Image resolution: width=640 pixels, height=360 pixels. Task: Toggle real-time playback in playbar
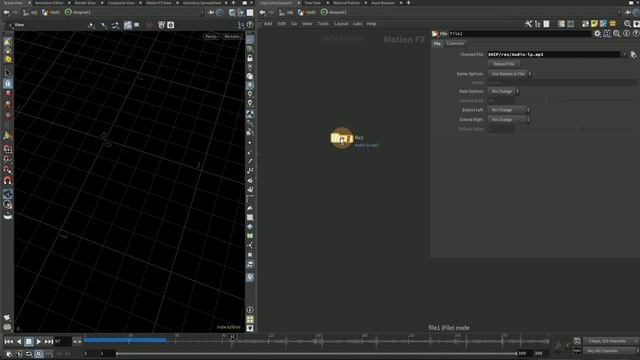pyautogui.click(x=38, y=353)
